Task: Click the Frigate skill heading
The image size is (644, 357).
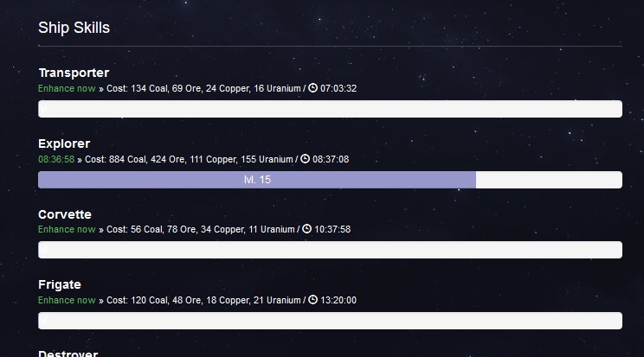Action: click(x=60, y=284)
